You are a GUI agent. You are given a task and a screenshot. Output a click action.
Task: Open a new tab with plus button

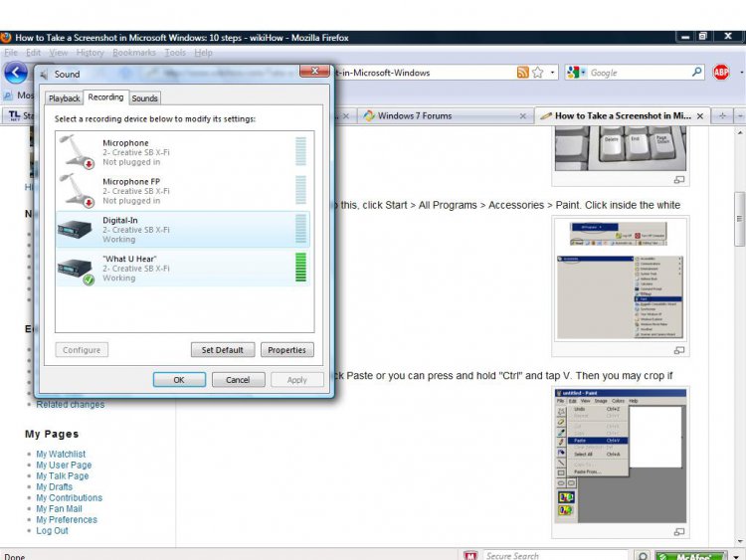coord(722,115)
